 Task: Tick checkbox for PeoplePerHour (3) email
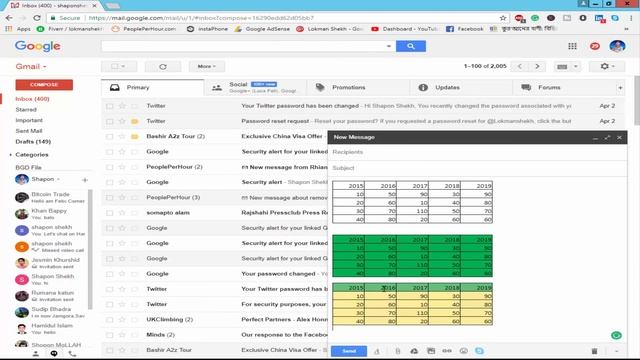point(109,198)
